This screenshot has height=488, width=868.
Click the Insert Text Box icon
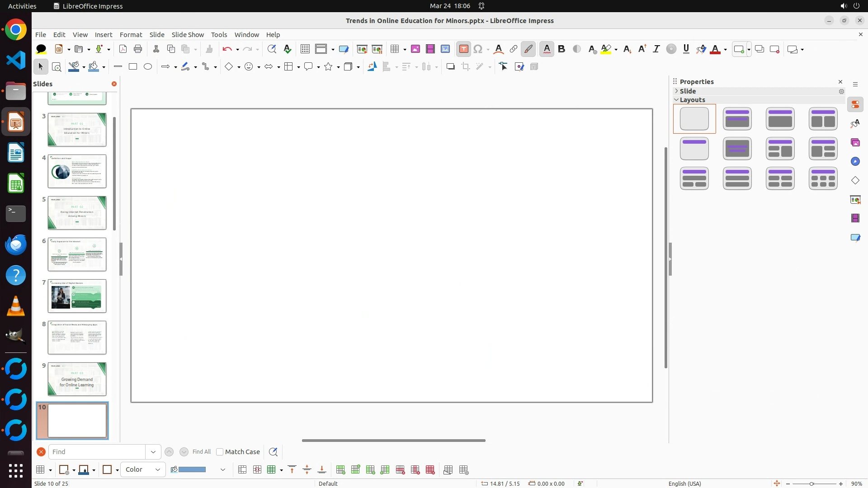click(x=463, y=49)
